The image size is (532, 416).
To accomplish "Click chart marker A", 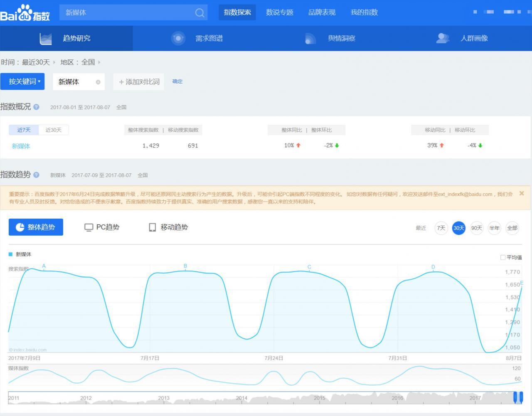I will 44,266.
